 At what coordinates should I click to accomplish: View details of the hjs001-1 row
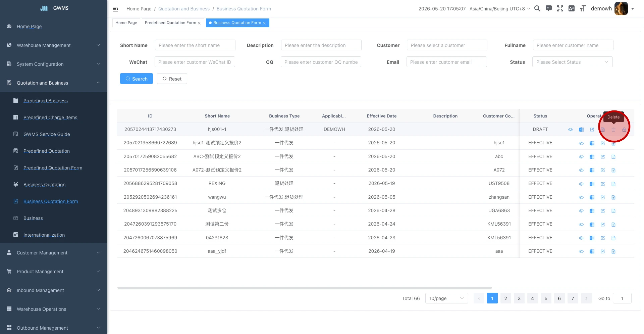tap(571, 130)
